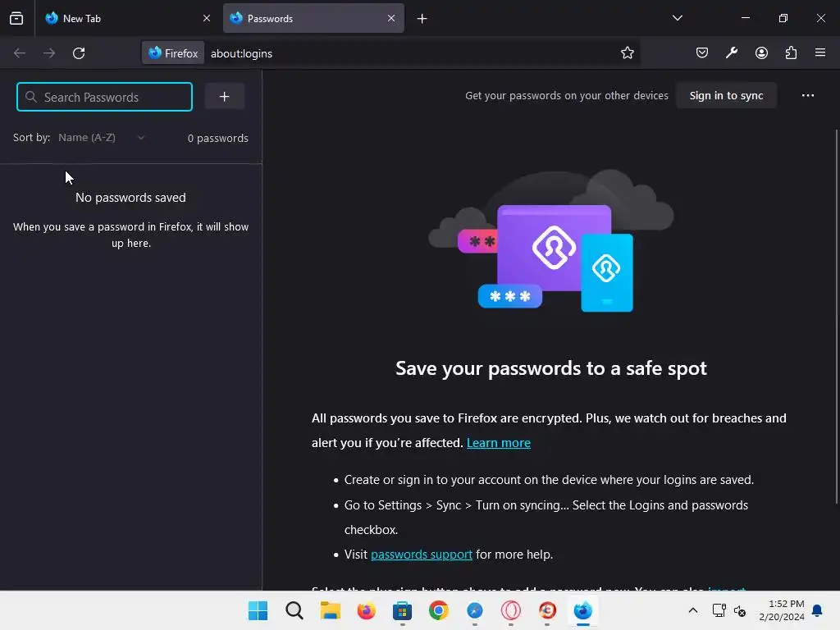
Task: Switch to the New Tab tab
Action: pos(129,18)
